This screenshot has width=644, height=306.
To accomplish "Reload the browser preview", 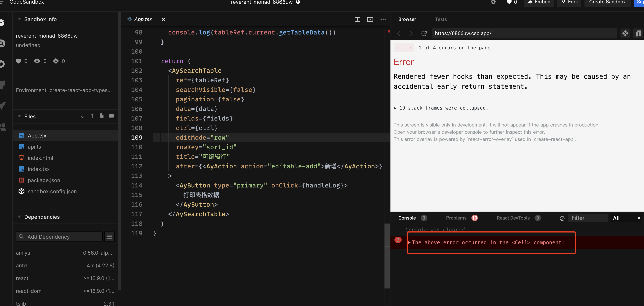I will point(424,33).
